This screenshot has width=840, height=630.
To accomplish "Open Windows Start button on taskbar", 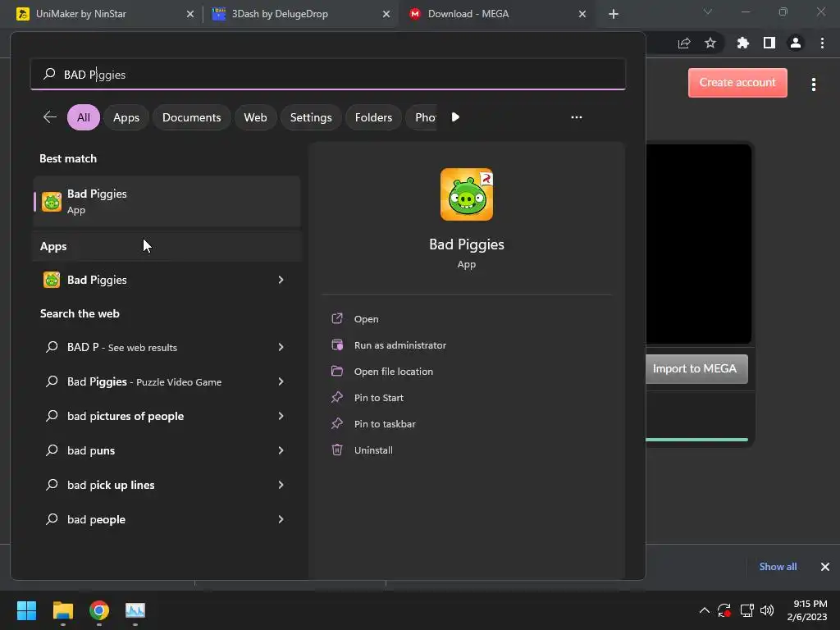I will (26, 610).
